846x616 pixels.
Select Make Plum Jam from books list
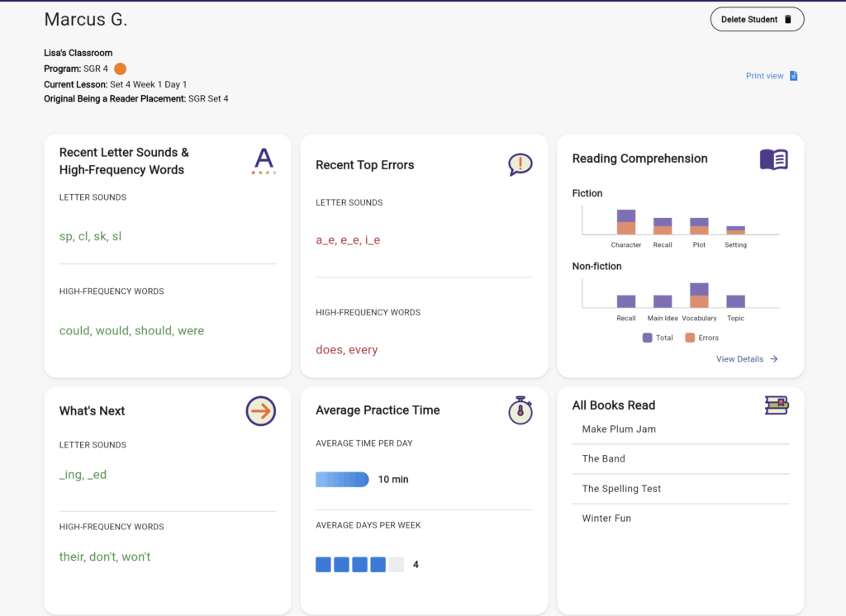(x=619, y=429)
